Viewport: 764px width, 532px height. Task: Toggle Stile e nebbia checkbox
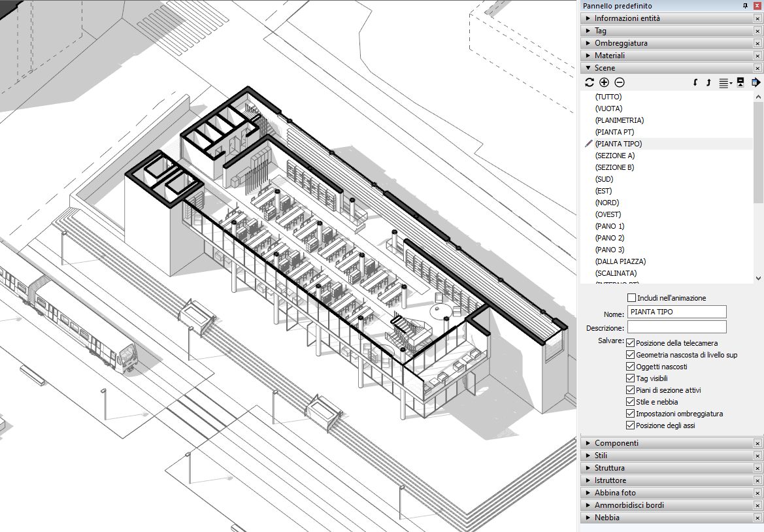coord(631,402)
